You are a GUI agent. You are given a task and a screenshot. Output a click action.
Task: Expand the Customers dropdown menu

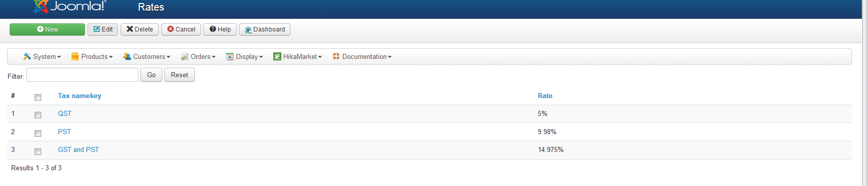147,56
